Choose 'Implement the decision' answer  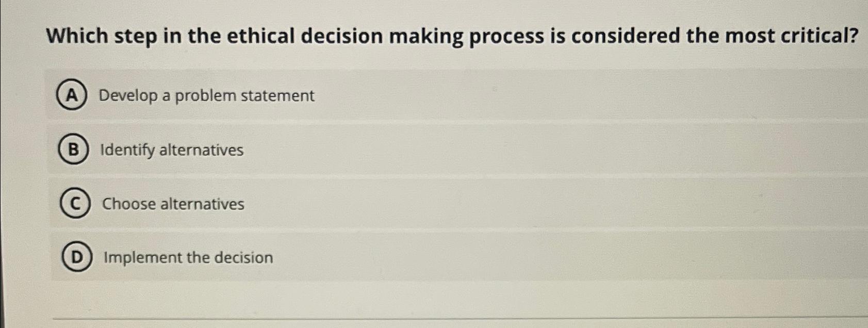click(x=187, y=257)
